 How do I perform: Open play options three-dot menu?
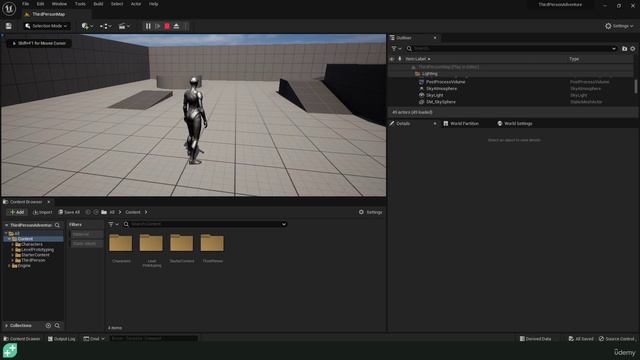(186, 26)
